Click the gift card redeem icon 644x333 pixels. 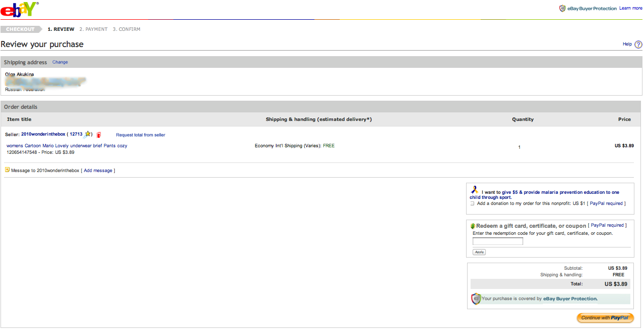(x=473, y=226)
